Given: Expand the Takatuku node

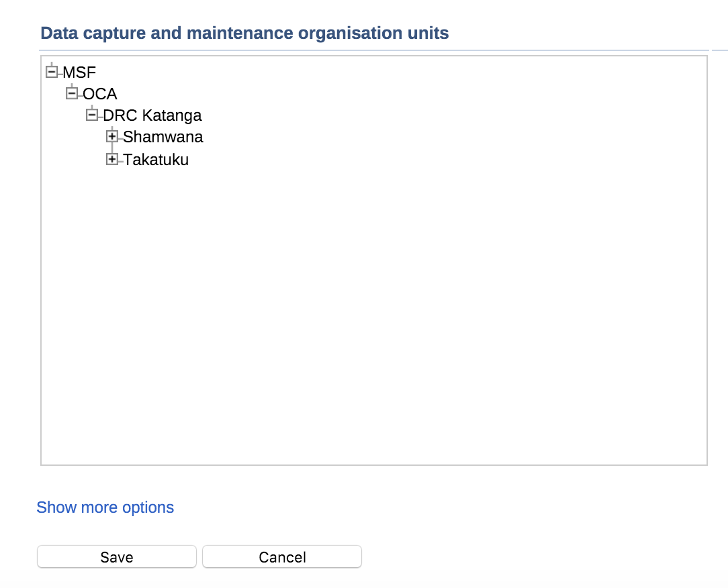Looking at the screenshot, I should coord(112,160).
